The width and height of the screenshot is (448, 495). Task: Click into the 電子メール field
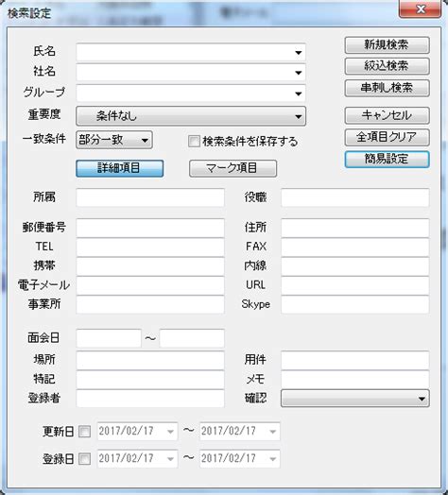pyautogui.click(x=150, y=285)
